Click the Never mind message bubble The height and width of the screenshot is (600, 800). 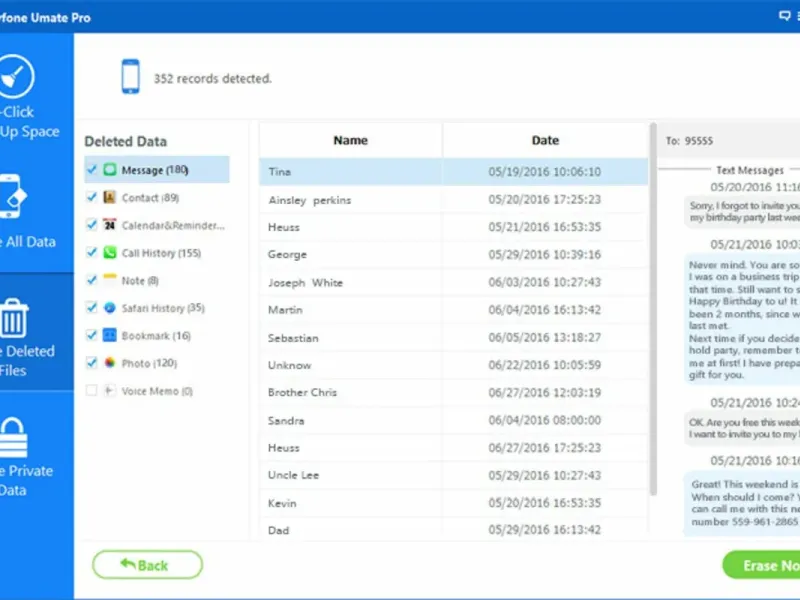(742, 319)
